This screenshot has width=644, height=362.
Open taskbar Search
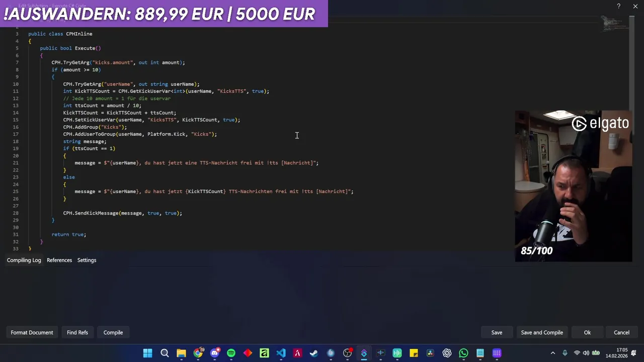165,353
